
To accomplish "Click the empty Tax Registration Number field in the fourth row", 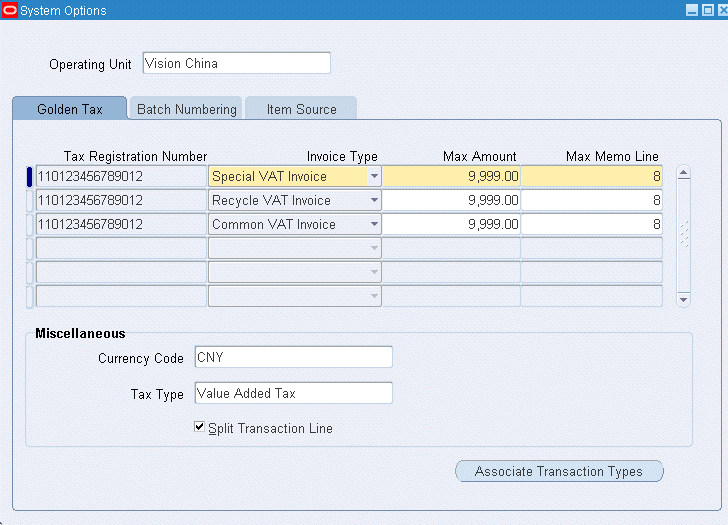I will coord(121,248).
